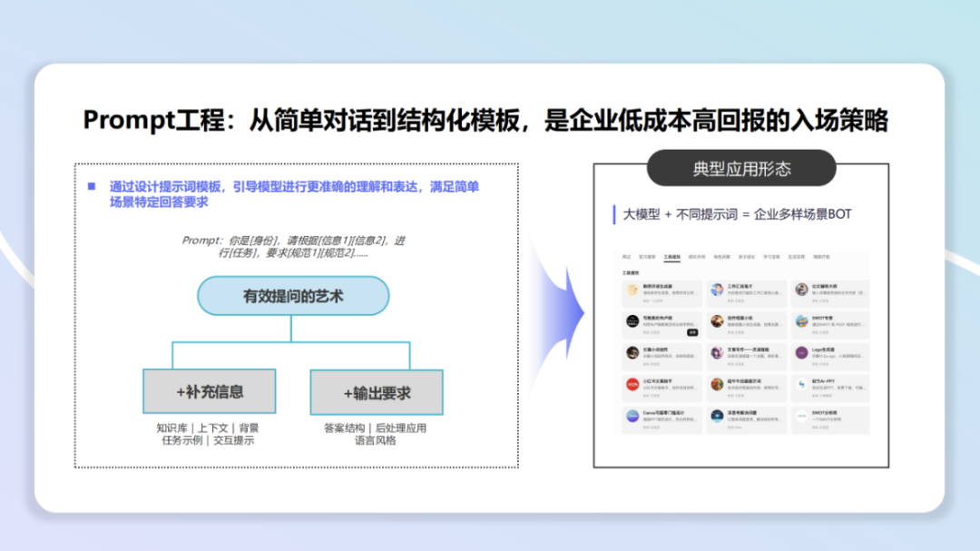Image resolution: width=980 pixels, height=551 pixels.
Task: Click the last tab after 生活实用
Action: click(x=821, y=257)
